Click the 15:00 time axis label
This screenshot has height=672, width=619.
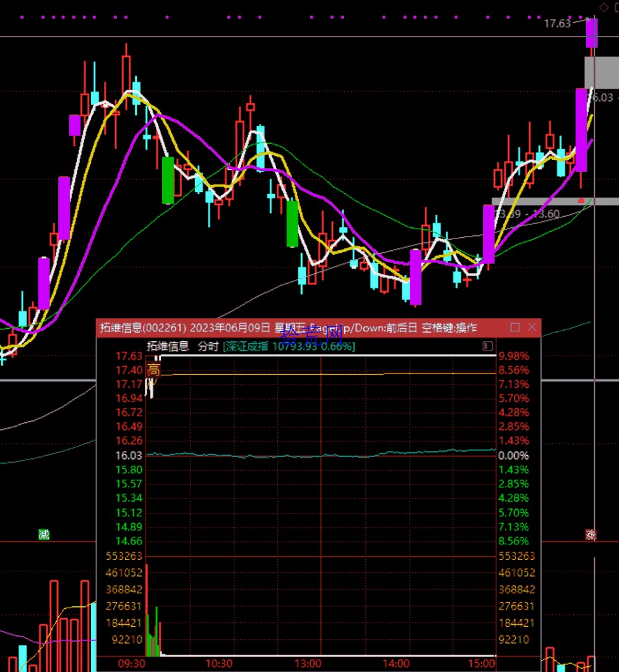[x=482, y=663]
